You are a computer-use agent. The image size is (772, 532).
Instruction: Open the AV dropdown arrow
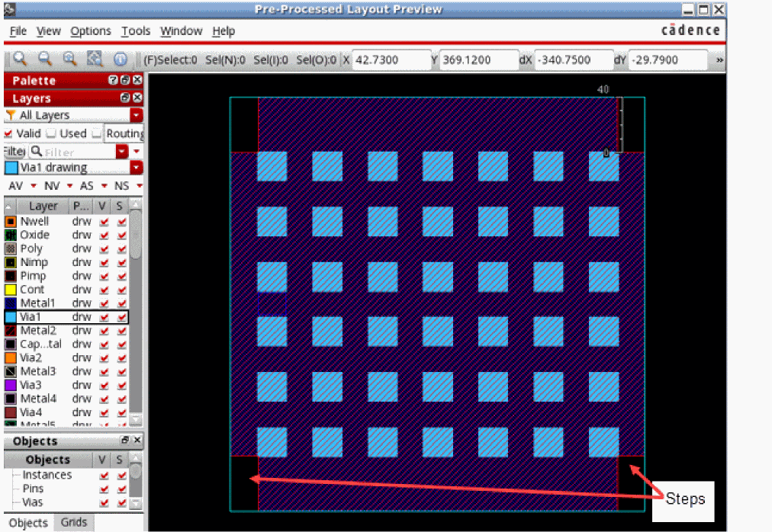[34, 186]
